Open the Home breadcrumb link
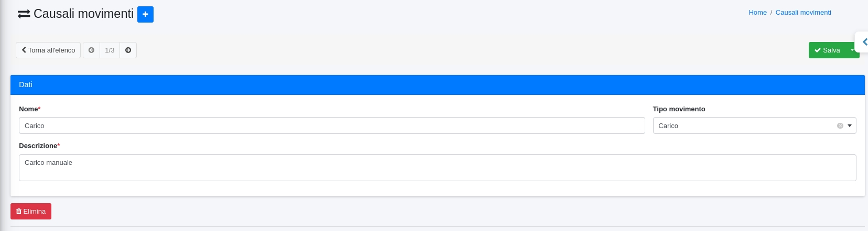Viewport: 868px width, 231px height. pyautogui.click(x=757, y=13)
